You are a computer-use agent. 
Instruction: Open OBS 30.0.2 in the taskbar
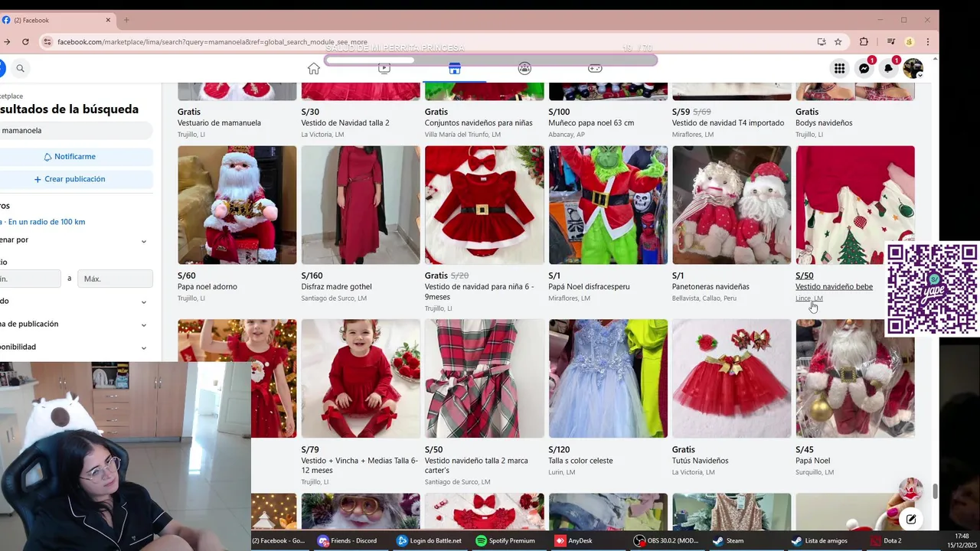coord(666,540)
